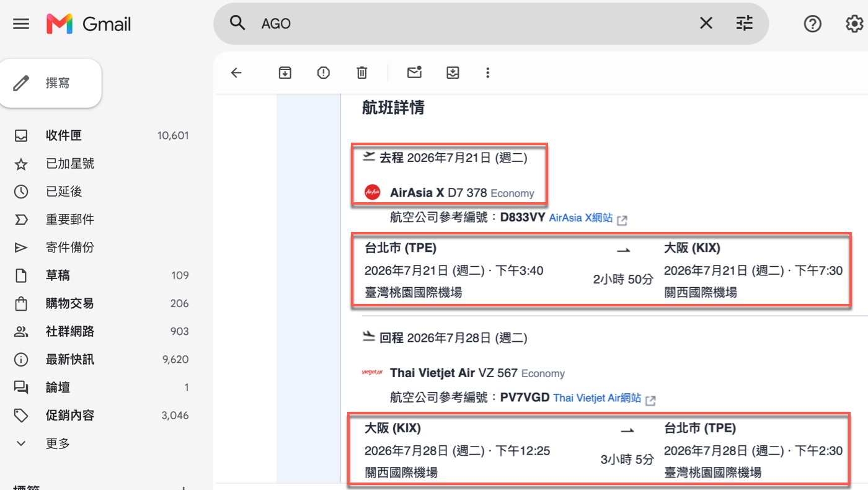Select the 航班詳情 heading text

tap(393, 107)
